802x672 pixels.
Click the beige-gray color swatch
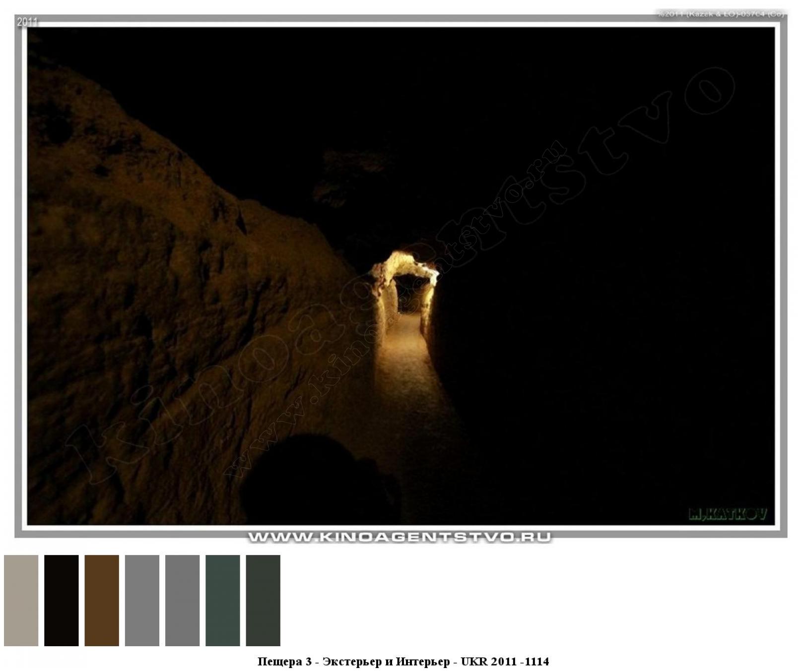[x=21, y=600]
